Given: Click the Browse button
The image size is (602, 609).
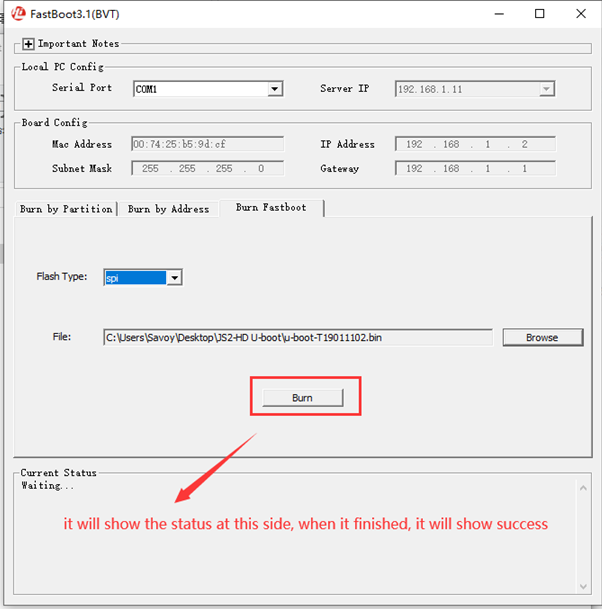Looking at the screenshot, I should pos(543,338).
